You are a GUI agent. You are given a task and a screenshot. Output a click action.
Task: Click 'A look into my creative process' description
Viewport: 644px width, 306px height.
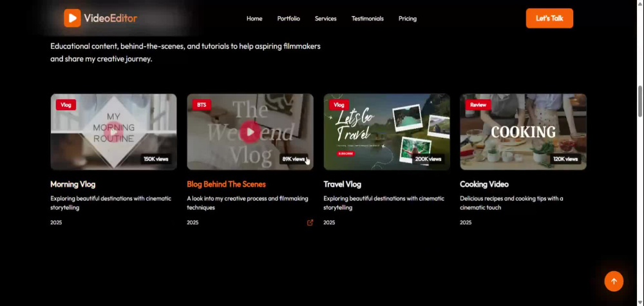247,203
